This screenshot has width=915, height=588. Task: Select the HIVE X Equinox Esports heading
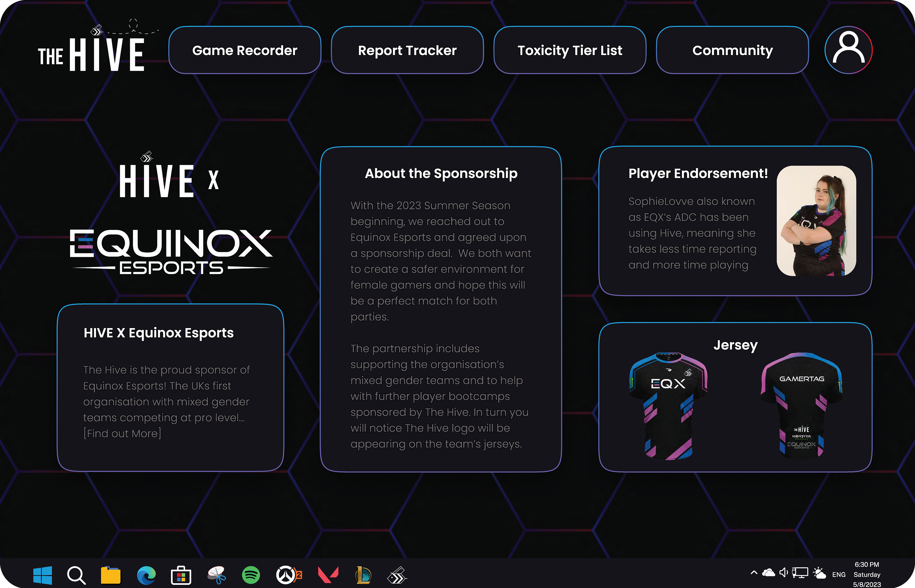[158, 333]
